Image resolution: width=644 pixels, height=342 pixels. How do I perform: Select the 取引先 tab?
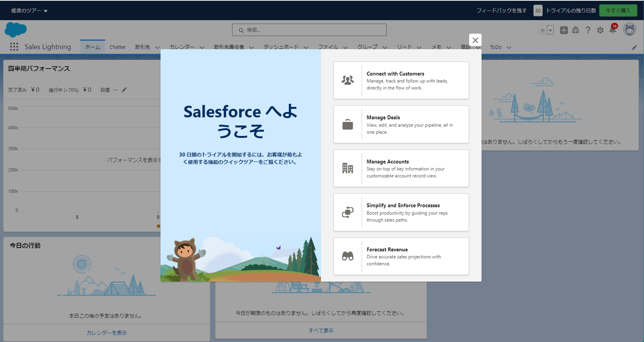pos(142,47)
